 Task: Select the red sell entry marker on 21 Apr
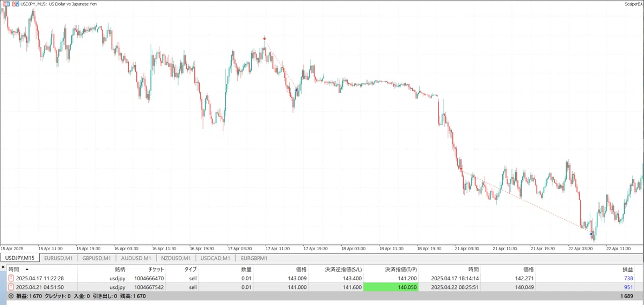[460, 169]
